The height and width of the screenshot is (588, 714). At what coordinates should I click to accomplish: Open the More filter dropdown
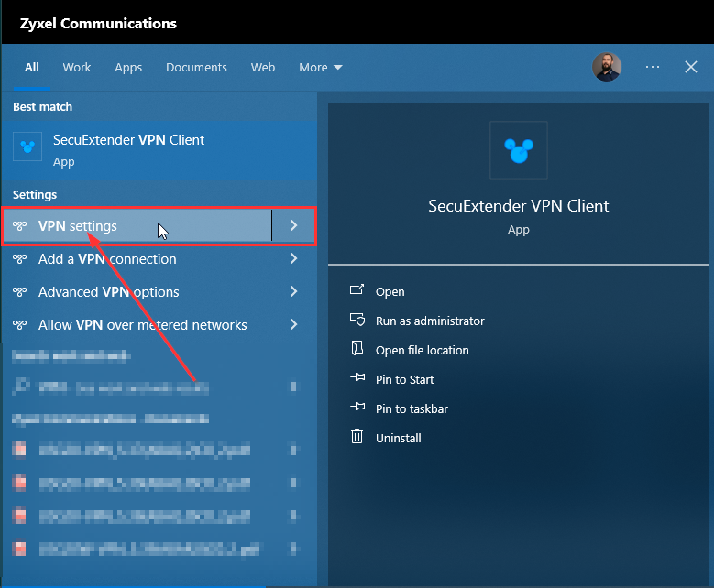tap(320, 68)
